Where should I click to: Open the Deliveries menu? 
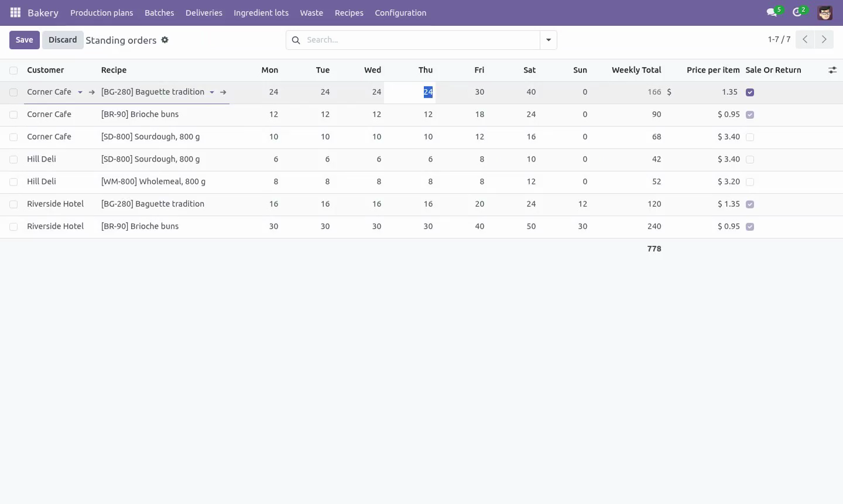tap(204, 13)
